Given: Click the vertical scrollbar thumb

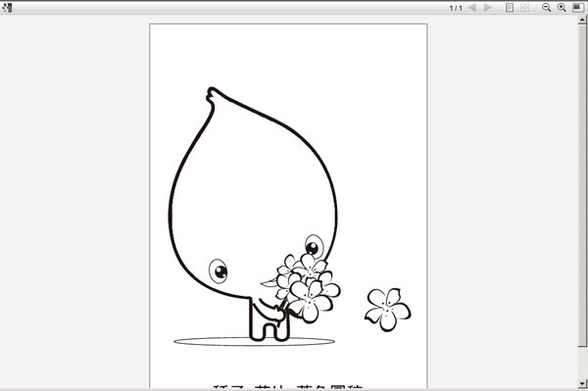Looking at the screenshot, I should click(582, 185).
